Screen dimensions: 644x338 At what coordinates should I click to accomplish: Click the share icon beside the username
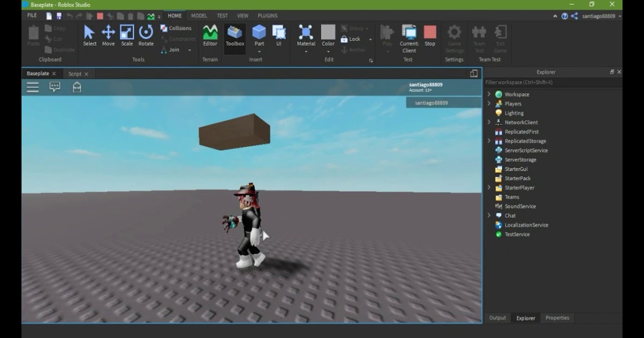575,16
